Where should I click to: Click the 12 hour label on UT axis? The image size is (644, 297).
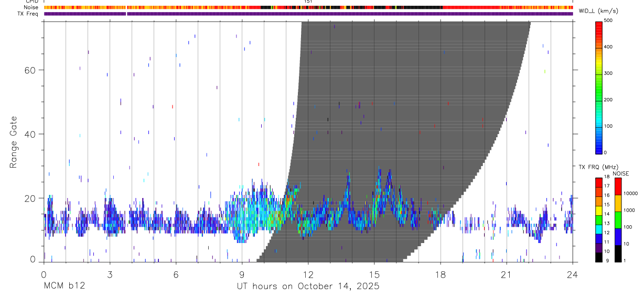(x=308, y=274)
